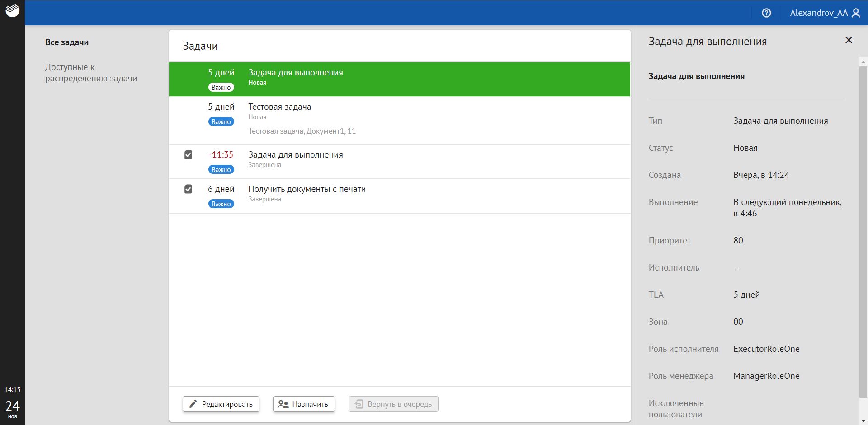Open Доступные к распределению задачи section

91,73
